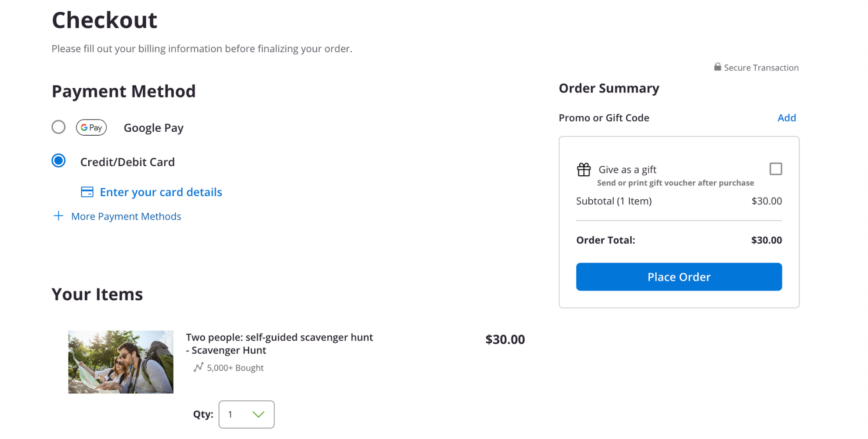The height and width of the screenshot is (439, 868).
Task: Select the Credit/Debit Card radio button
Action: [58, 161]
